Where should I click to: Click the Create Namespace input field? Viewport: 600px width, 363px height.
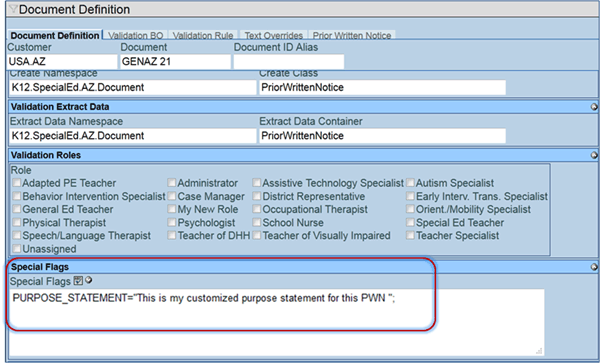click(132, 87)
